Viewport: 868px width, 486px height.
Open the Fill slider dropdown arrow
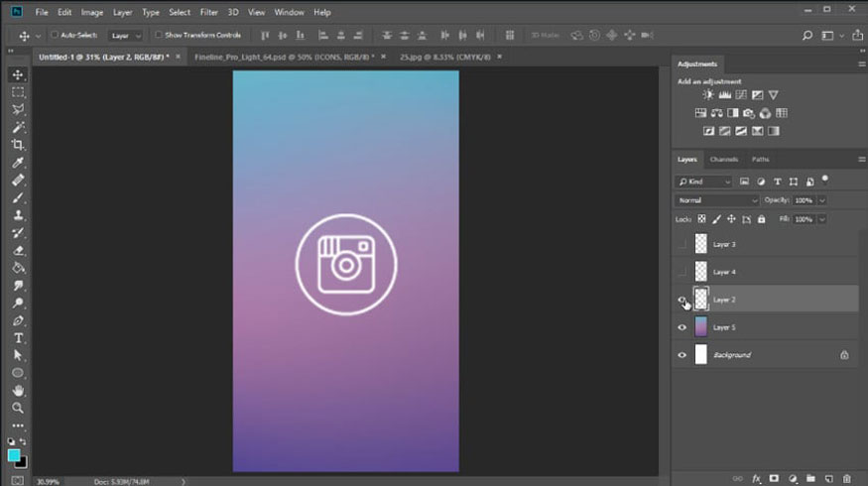pyautogui.click(x=822, y=219)
